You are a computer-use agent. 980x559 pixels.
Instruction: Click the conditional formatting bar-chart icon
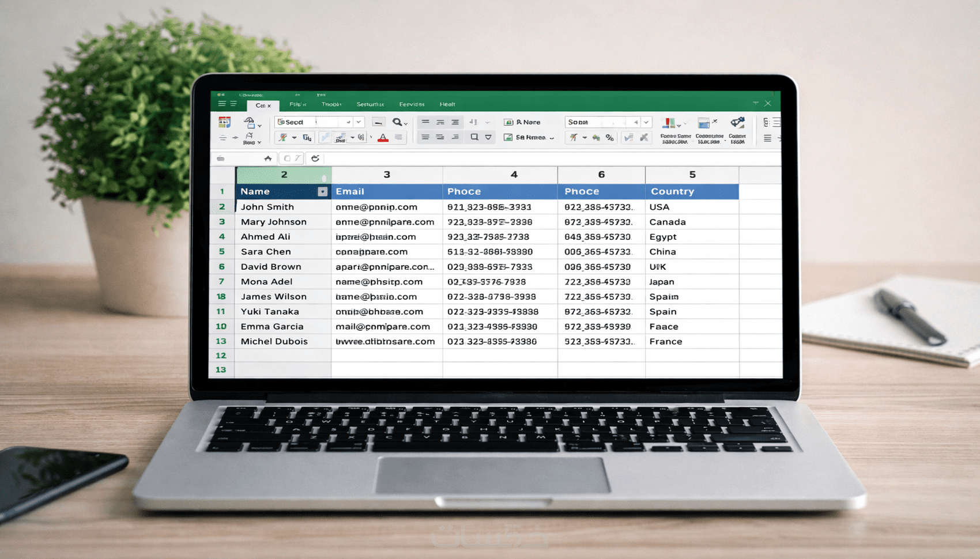(669, 123)
